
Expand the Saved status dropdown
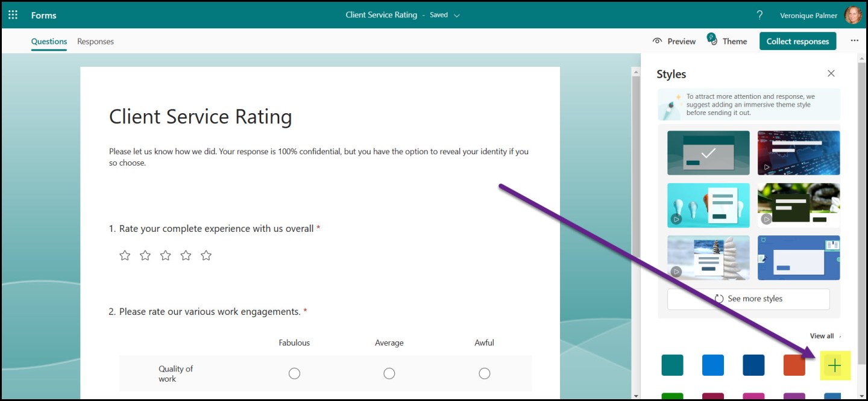click(x=456, y=15)
